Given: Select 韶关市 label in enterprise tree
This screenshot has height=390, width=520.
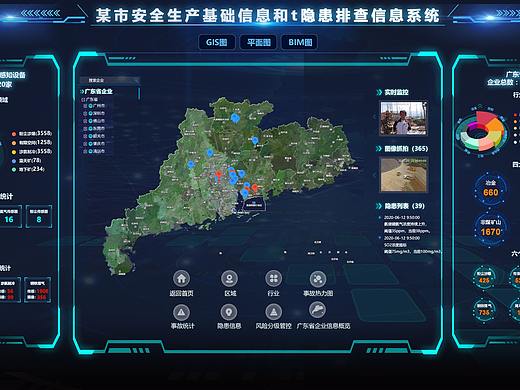Looking at the screenshot, I should (99, 136).
